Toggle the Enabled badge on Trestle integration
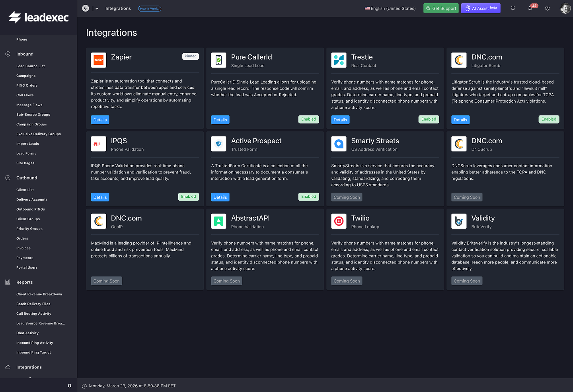Viewport: 573px width, 392px height. (429, 119)
